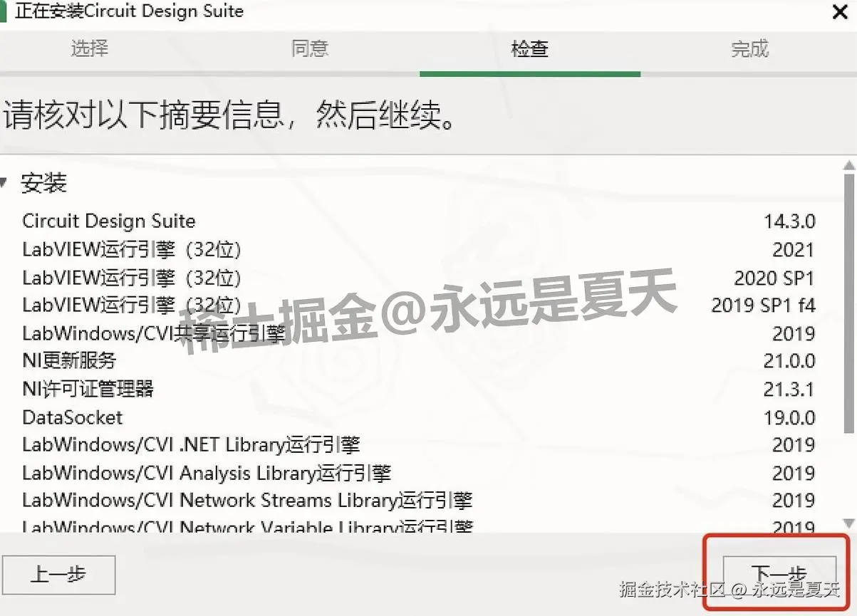857x616 pixels.
Task: Select the 检查 tab
Action: pos(530,49)
